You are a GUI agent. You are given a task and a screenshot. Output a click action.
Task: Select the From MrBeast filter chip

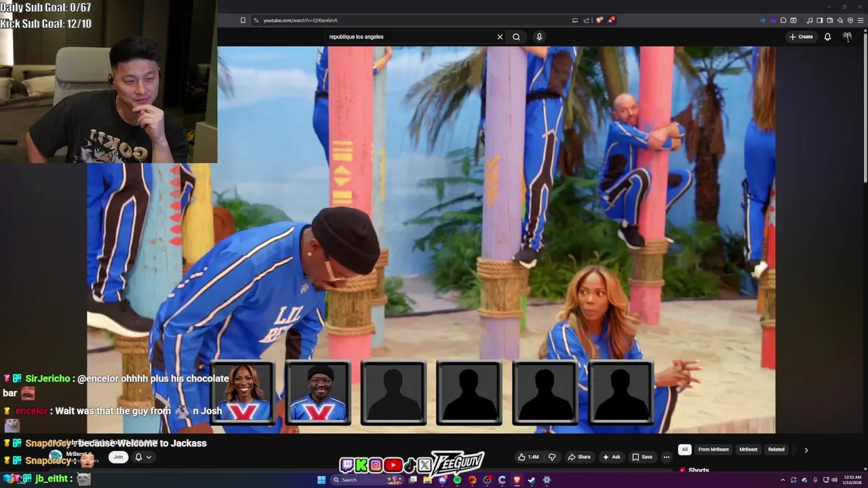[x=713, y=449]
